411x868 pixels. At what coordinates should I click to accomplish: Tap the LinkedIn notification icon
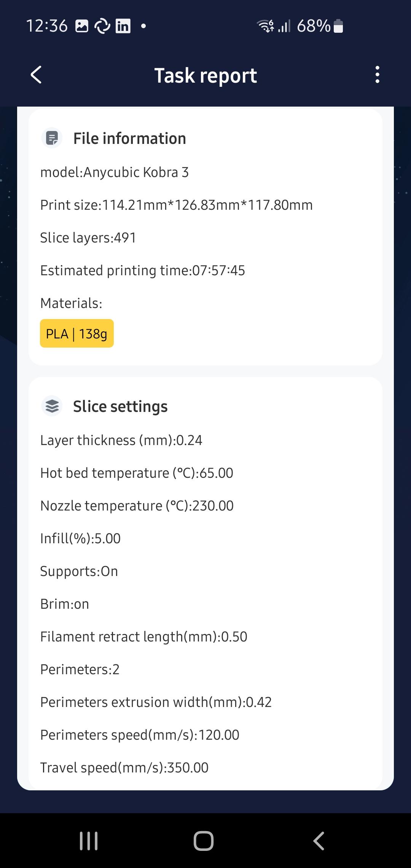(123, 26)
